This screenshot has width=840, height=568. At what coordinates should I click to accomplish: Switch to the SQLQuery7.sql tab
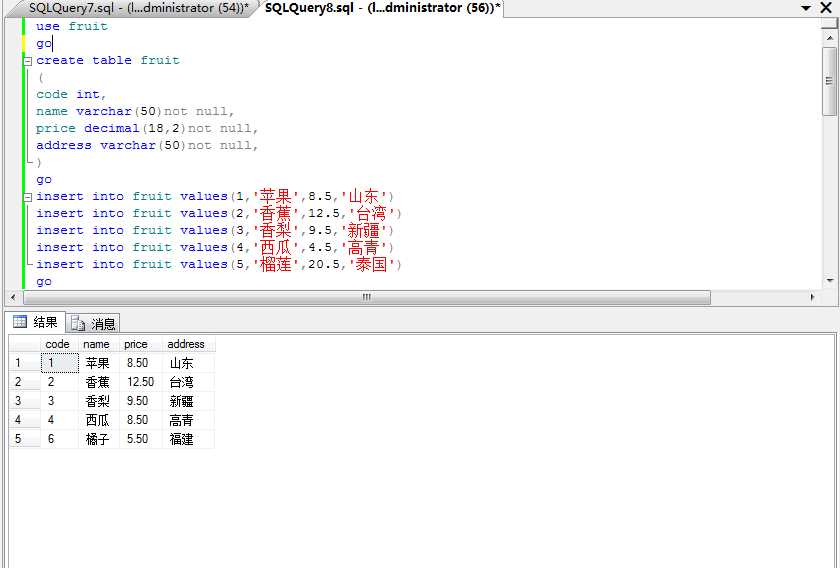(138, 8)
